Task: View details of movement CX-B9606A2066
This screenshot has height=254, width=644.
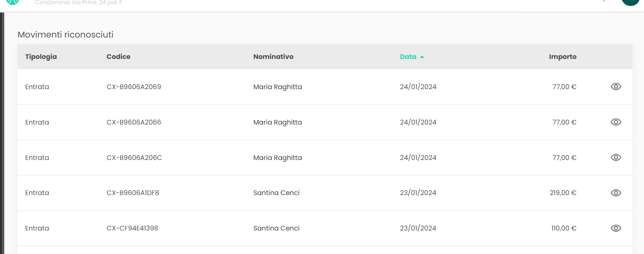Action: pos(616,122)
